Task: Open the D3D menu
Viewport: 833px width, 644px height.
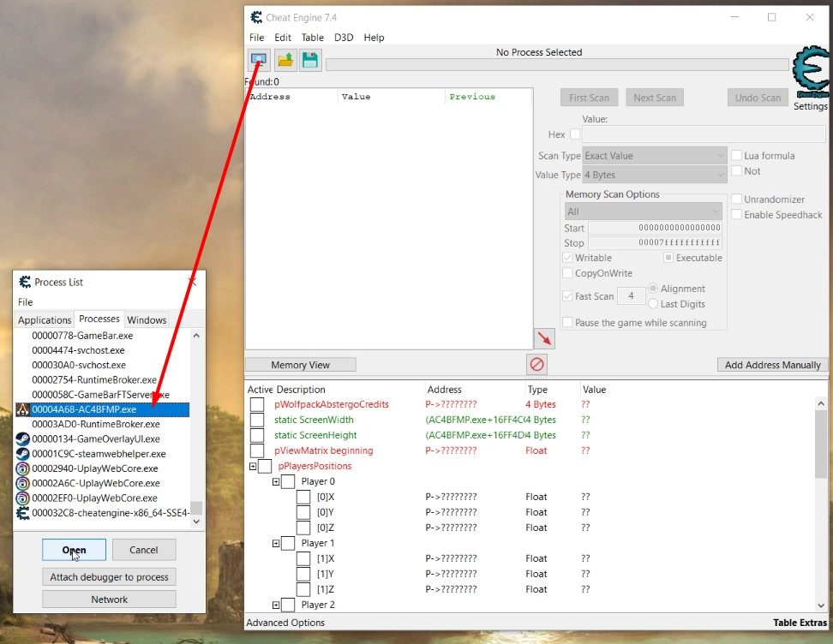Action: (344, 37)
